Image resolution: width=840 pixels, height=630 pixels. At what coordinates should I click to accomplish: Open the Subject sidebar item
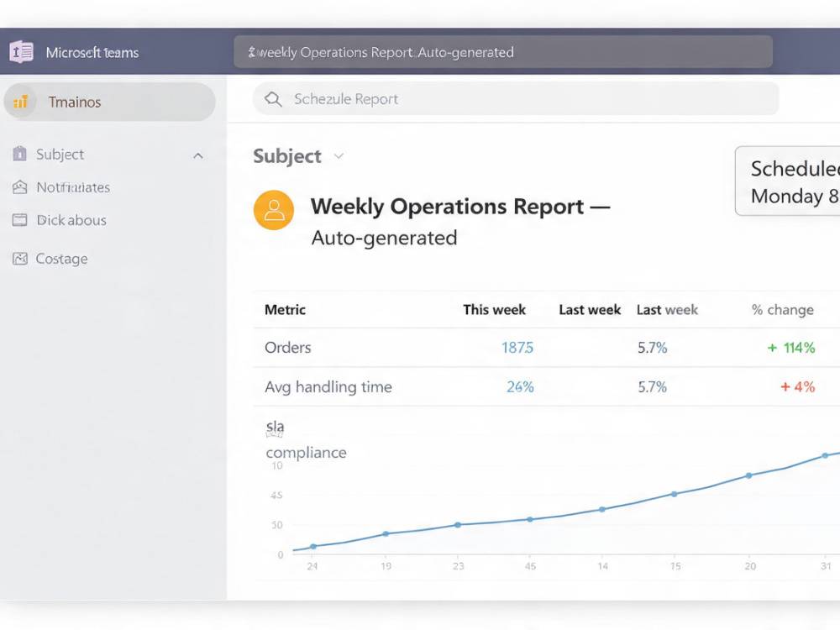[60, 155]
